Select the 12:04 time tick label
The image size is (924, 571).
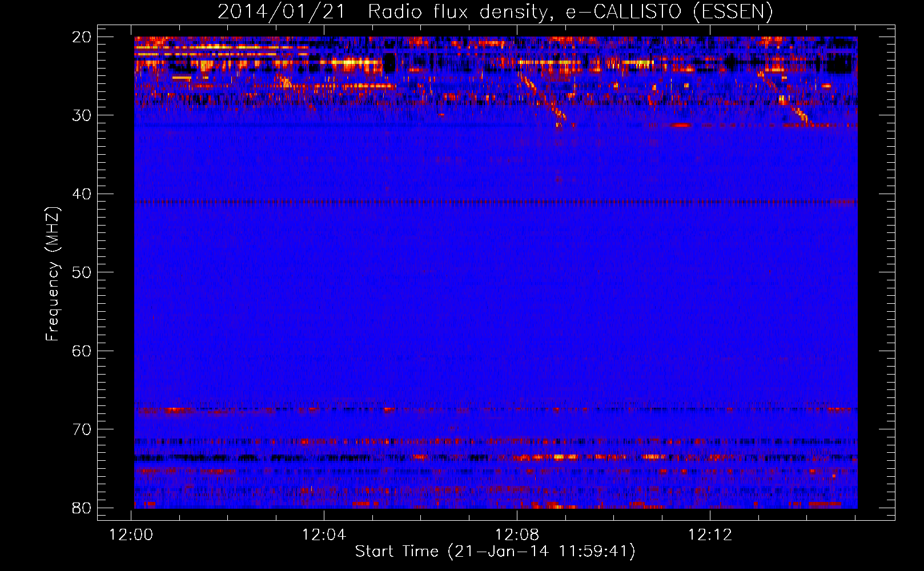[x=324, y=535]
